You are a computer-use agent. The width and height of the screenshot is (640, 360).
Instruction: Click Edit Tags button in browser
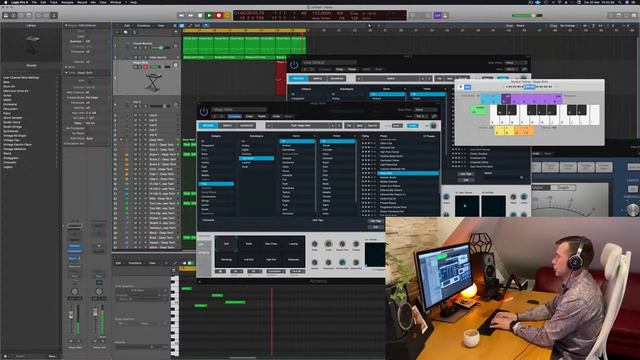pyautogui.click(x=375, y=221)
